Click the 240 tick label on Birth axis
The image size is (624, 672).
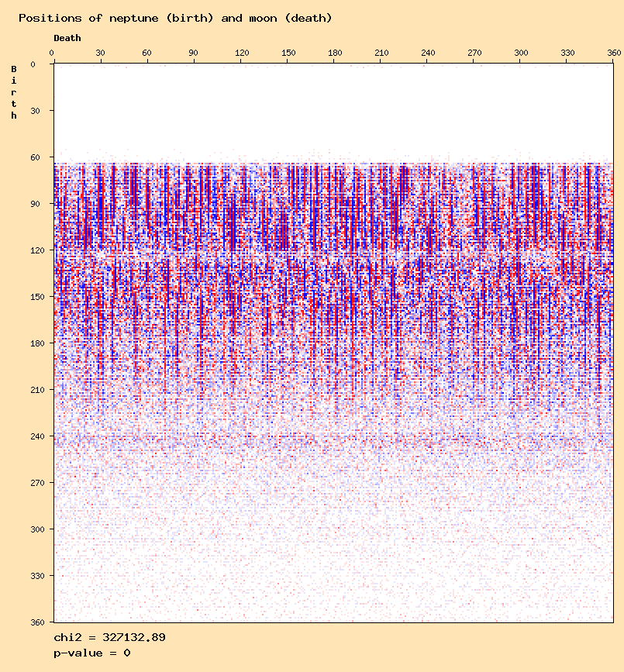[x=33, y=436]
